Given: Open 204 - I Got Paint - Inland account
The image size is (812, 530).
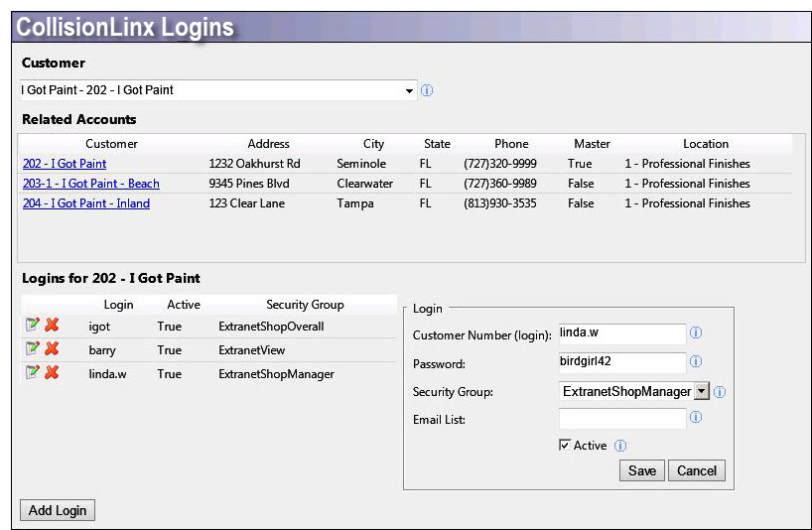Looking at the screenshot, I should click(86, 203).
